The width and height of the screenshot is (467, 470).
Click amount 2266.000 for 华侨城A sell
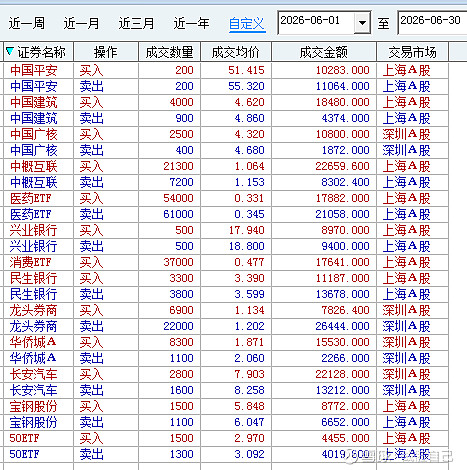[x=345, y=358]
